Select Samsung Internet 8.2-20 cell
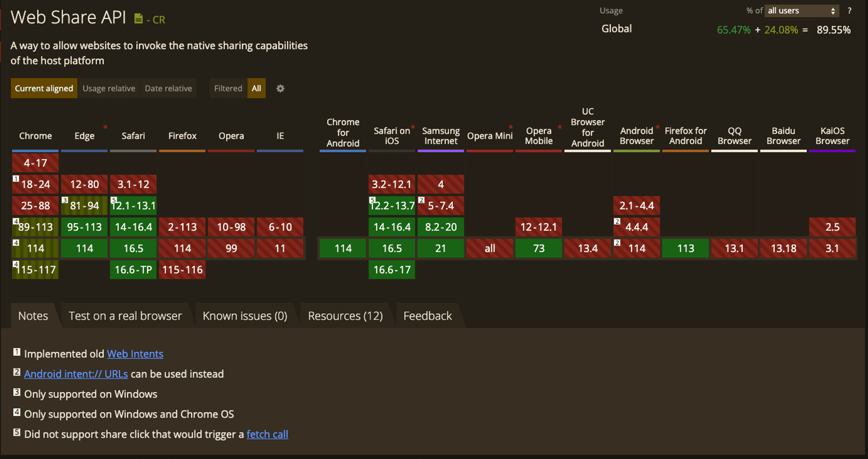This screenshot has width=868, height=459. (x=441, y=227)
